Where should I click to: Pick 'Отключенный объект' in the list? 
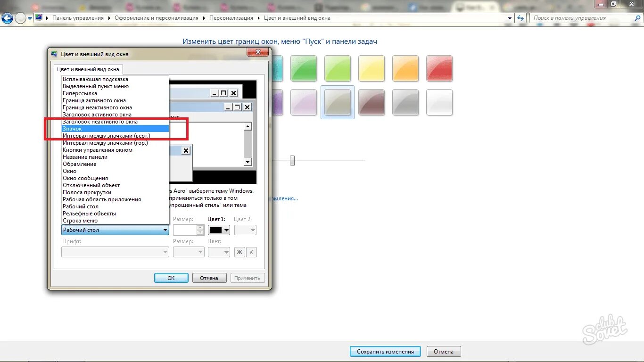(x=115, y=185)
